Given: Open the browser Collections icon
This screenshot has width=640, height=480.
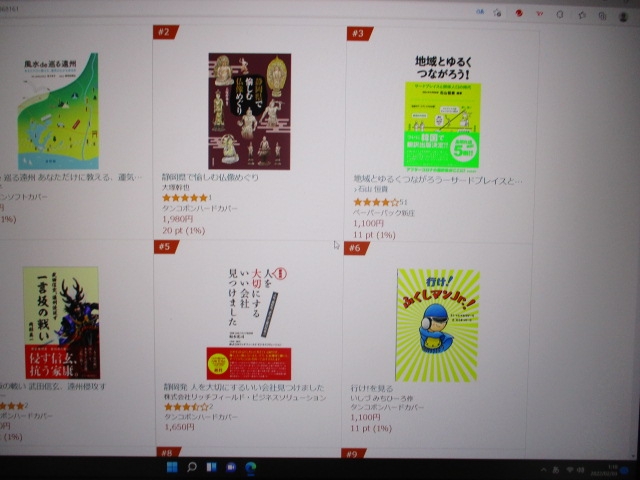Looking at the screenshot, I should pos(602,16).
